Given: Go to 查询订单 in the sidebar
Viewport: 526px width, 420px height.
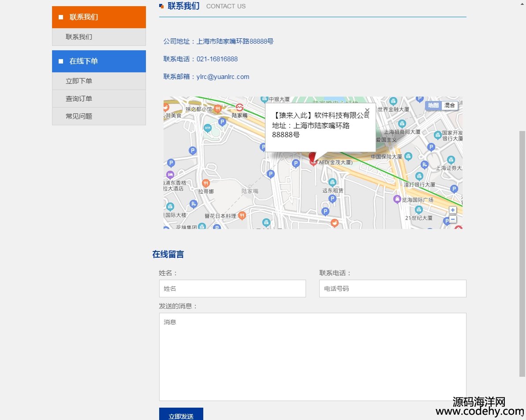Looking at the screenshot, I should click(79, 99).
